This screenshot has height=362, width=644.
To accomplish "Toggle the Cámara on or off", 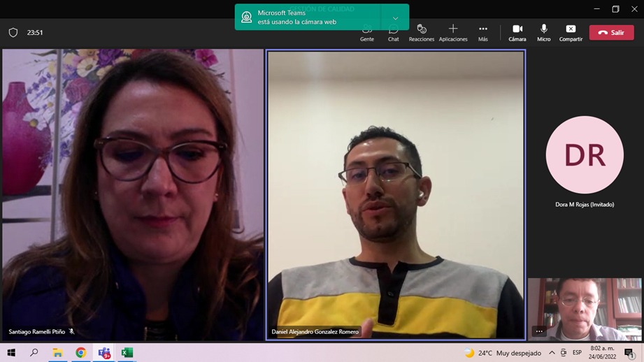I will [x=517, y=33].
